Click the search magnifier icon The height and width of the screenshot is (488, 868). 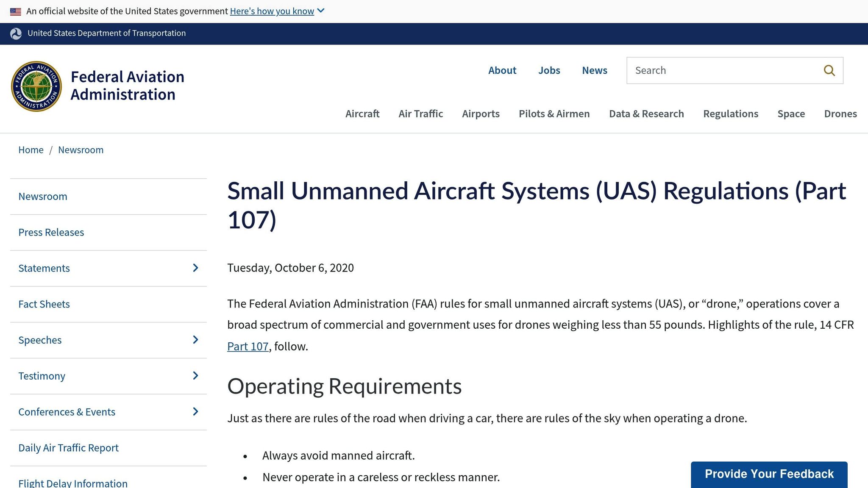pos(829,70)
